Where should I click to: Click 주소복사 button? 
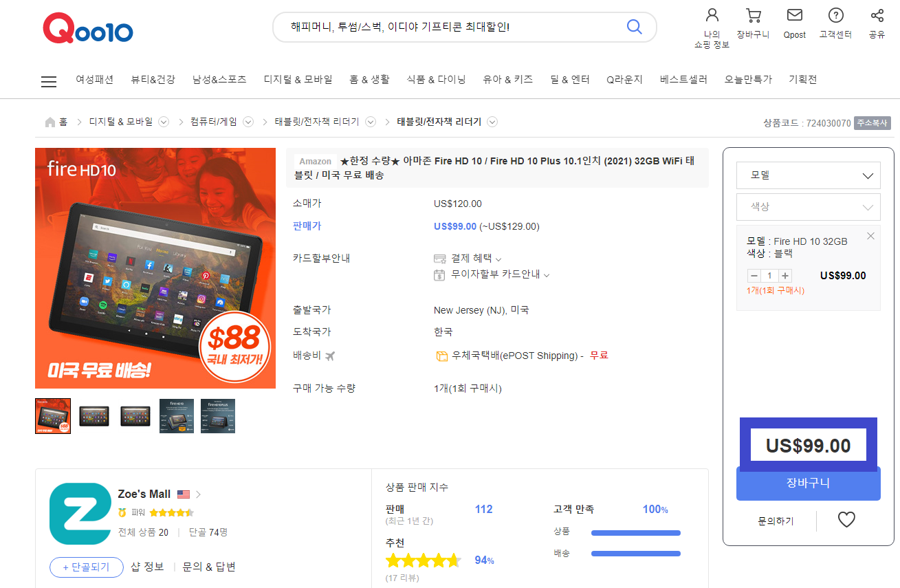(x=872, y=123)
